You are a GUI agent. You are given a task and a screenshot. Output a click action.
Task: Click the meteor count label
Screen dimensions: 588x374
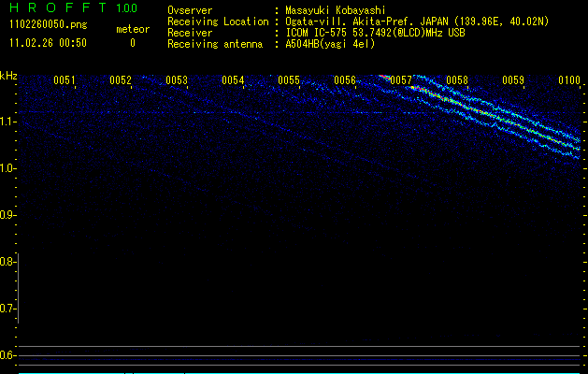click(x=133, y=29)
